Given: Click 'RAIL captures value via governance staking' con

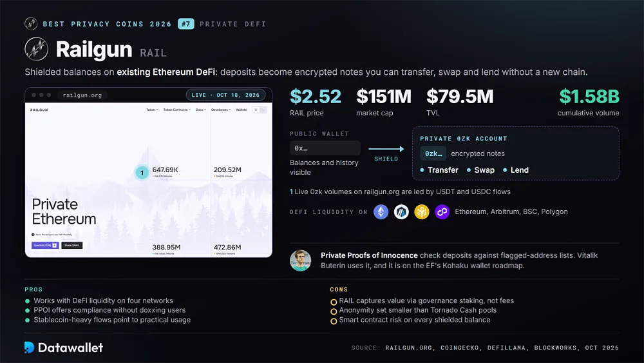Looking at the screenshot, I should click(x=426, y=300).
